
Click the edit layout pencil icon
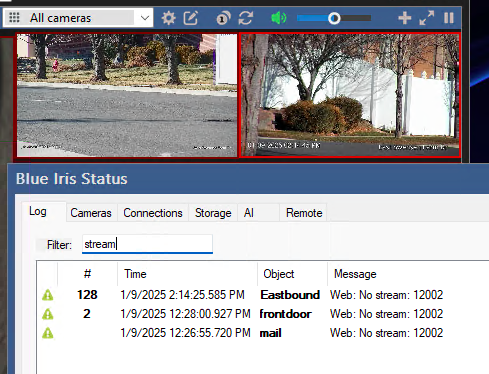coord(191,18)
